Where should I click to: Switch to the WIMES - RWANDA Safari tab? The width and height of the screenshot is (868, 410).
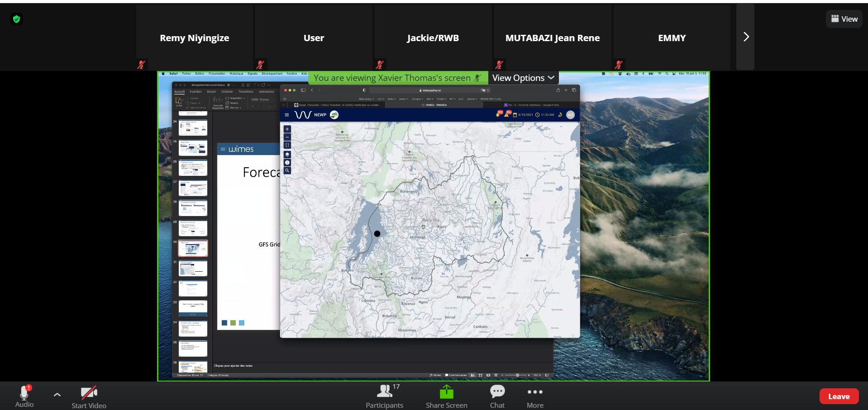point(434,105)
